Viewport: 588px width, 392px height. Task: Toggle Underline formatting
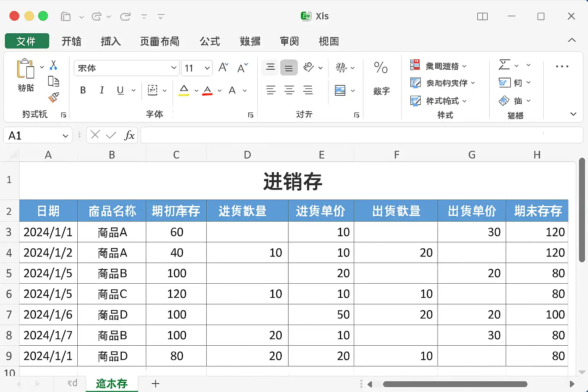click(x=120, y=90)
